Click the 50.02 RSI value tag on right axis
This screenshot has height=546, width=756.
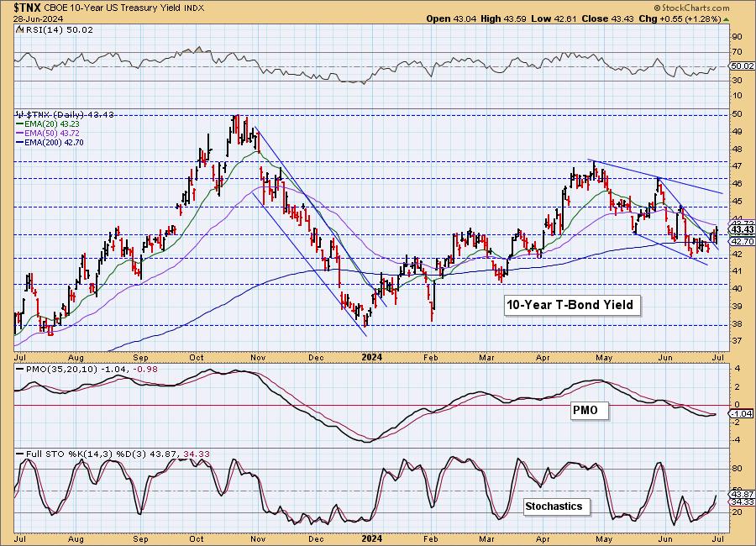click(x=743, y=66)
